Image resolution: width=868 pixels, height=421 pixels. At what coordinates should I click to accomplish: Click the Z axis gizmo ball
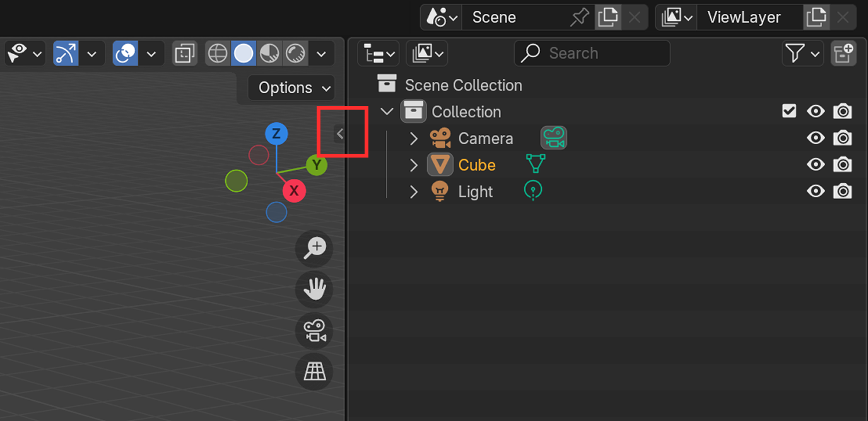coord(276,134)
